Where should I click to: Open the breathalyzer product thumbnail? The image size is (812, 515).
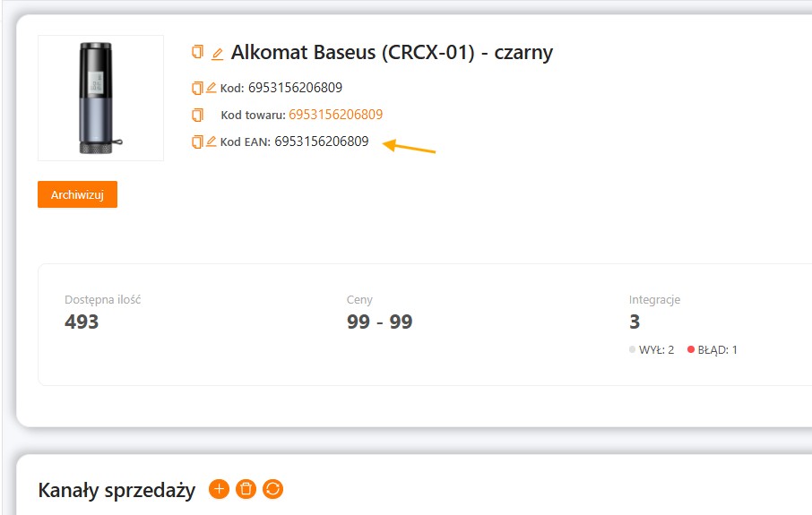coord(100,98)
